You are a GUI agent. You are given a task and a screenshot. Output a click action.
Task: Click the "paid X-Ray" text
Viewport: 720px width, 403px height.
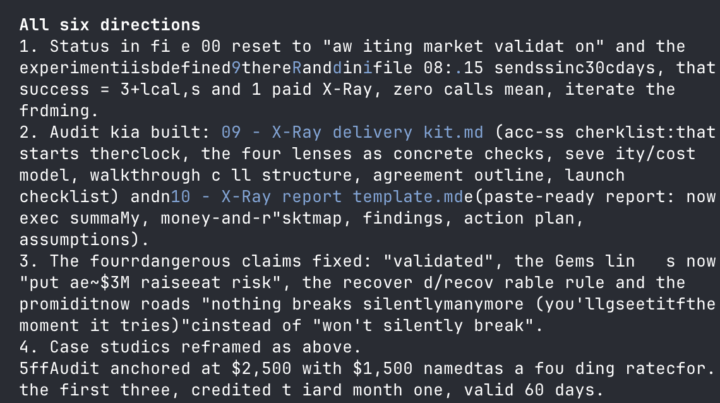(x=322, y=89)
